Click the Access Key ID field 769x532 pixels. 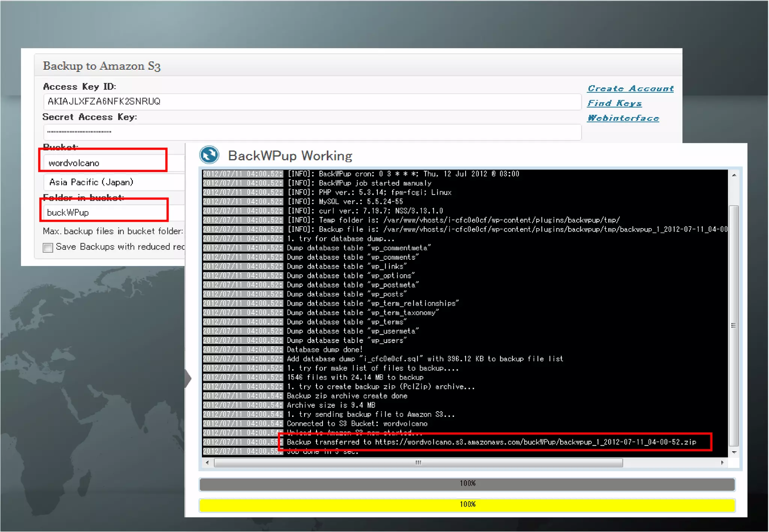pyautogui.click(x=312, y=102)
